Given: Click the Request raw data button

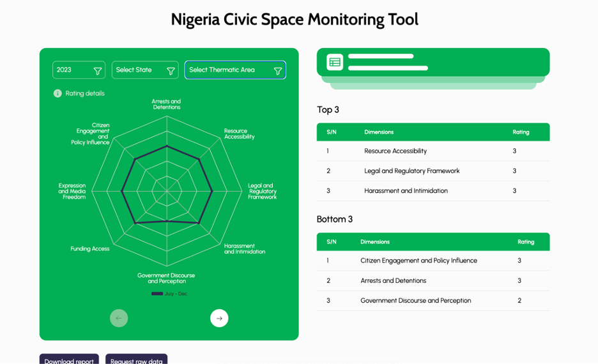Looking at the screenshot, I should [137, 359].
